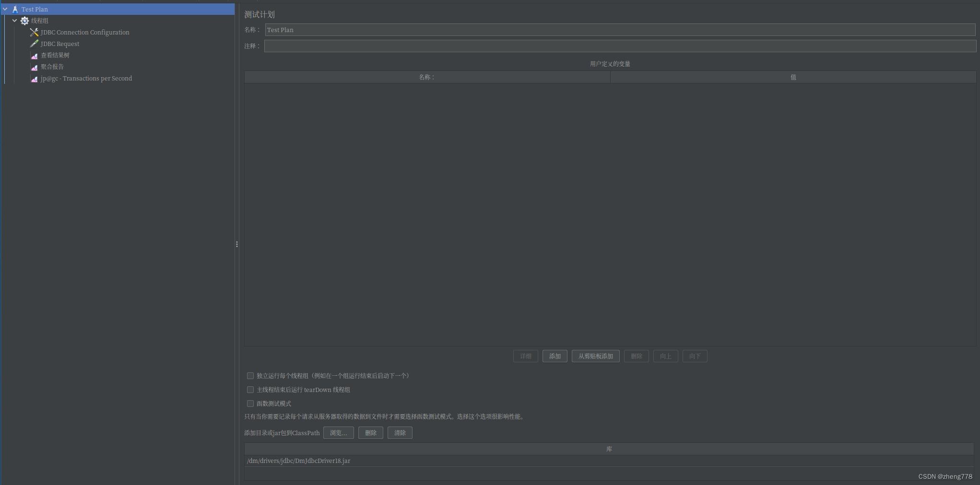The height and width of the screenshot is (485, 980).
Task: Collapse the Test Plan tree node
Action: tap(5, 9)
